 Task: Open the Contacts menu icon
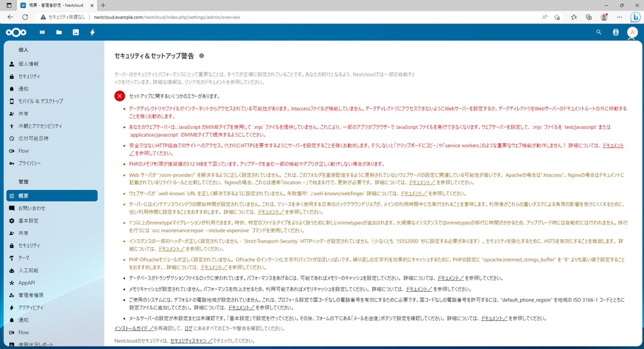coord(616,32)
